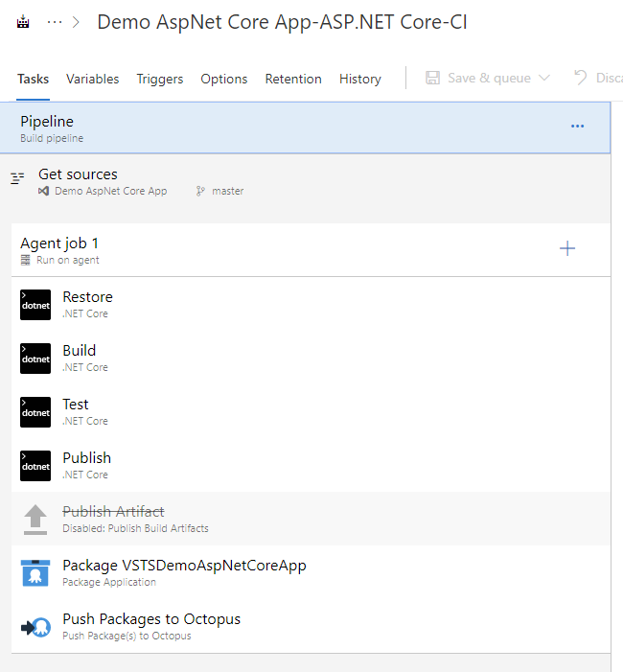Click the pipeline title Demo AspNet Core App-ASP.NET Core-CI

coord(282,22)
